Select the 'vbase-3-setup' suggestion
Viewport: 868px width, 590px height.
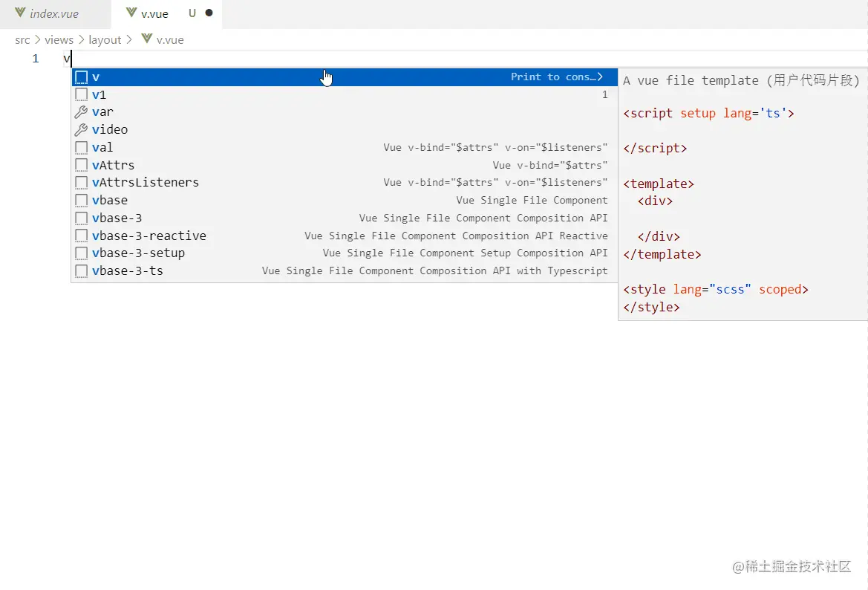click(345, 253)
